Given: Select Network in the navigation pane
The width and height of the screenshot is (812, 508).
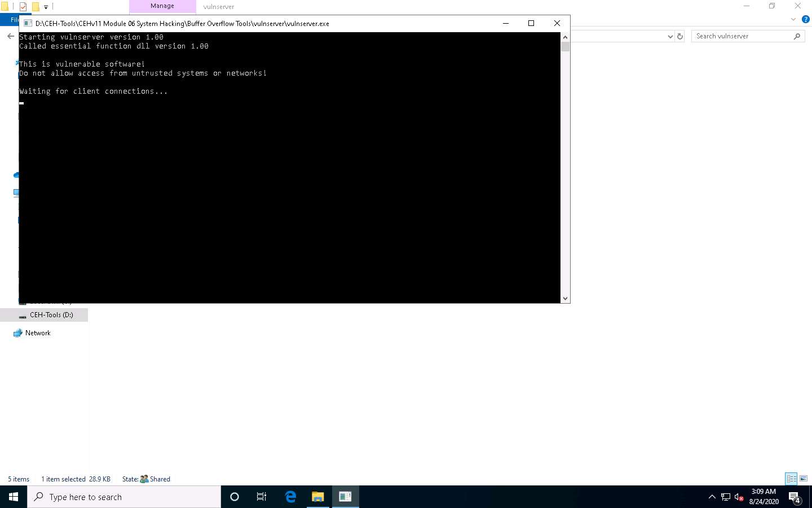Looking at the screenshot, I should pyautogui.click(x=38, y=333).
